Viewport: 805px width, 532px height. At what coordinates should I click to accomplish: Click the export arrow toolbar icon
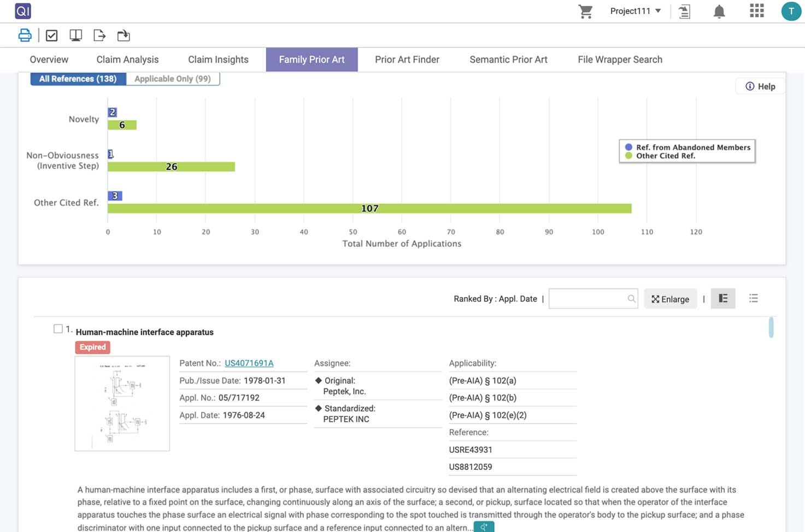point(99,36)
